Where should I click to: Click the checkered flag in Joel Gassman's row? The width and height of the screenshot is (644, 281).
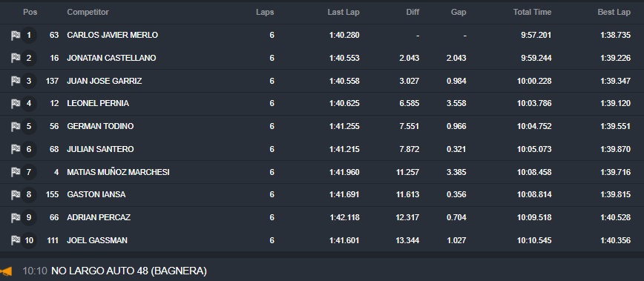point(16,240)
